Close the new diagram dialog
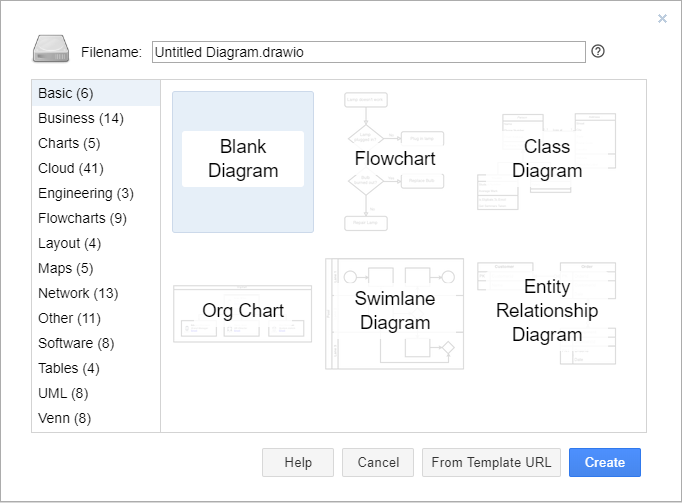 [x=662, y=18]
